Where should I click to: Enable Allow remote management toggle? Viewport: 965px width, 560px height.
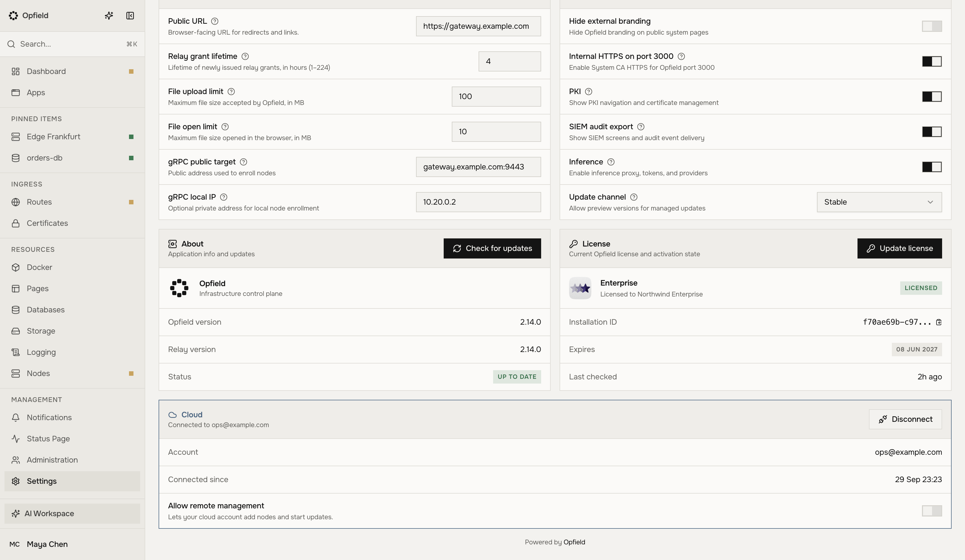coord(932,511)
